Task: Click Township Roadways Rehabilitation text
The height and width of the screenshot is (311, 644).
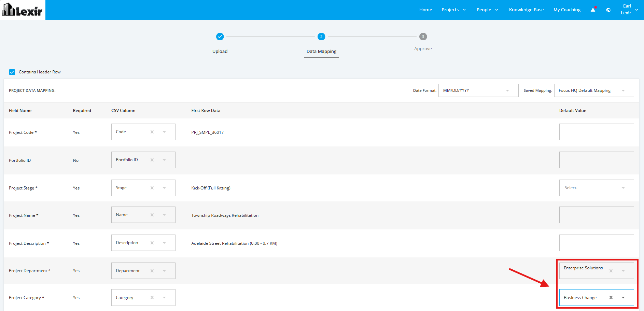Action: point(225,215)
